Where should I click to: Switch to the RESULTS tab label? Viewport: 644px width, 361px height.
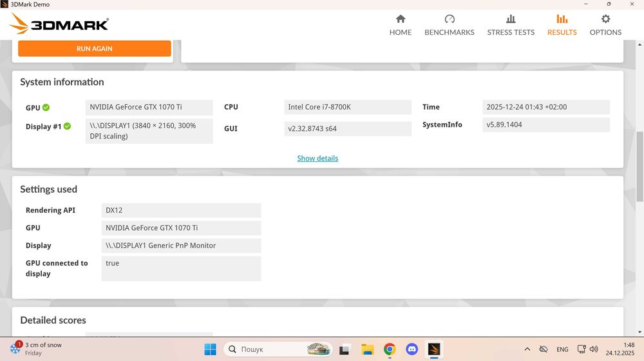(x=562, y=32)
